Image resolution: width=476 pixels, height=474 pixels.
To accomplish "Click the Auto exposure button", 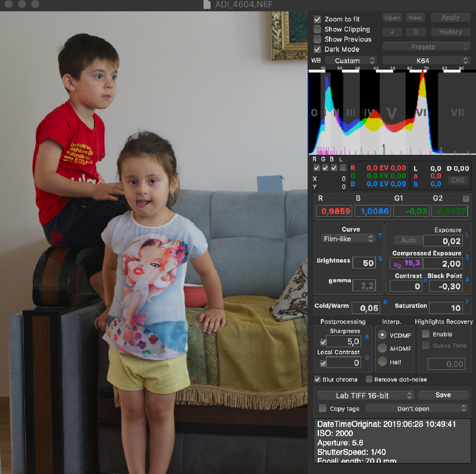I will click(408, 240).
